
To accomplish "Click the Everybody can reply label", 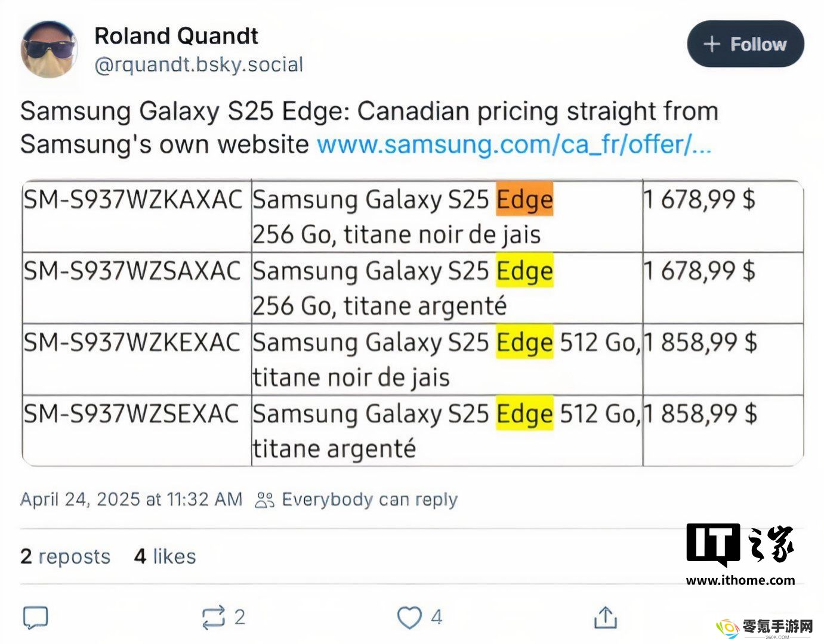I will [x=369, y=500].
